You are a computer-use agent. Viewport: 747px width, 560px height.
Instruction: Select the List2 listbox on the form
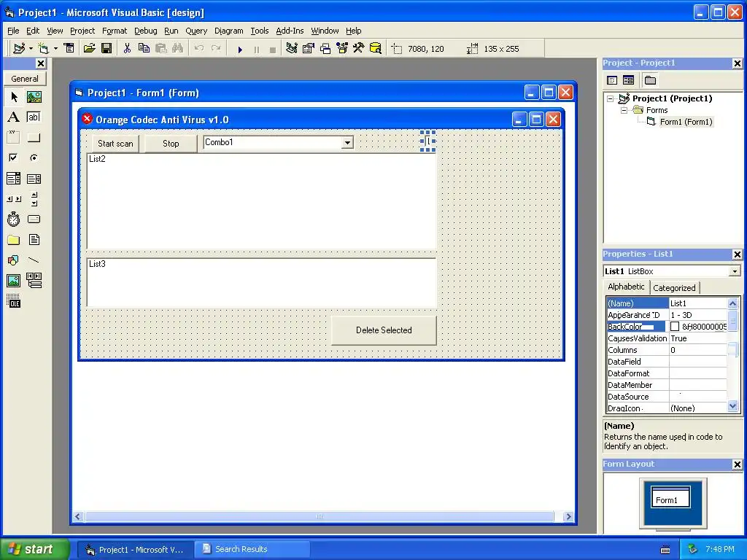(x=262, y=201)
